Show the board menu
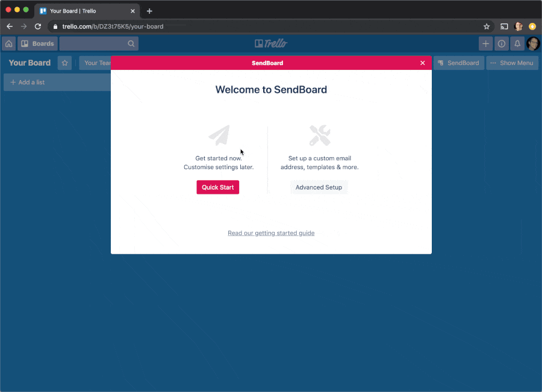The width and height of the screenshot is (542, 392). tap(512, 63)
